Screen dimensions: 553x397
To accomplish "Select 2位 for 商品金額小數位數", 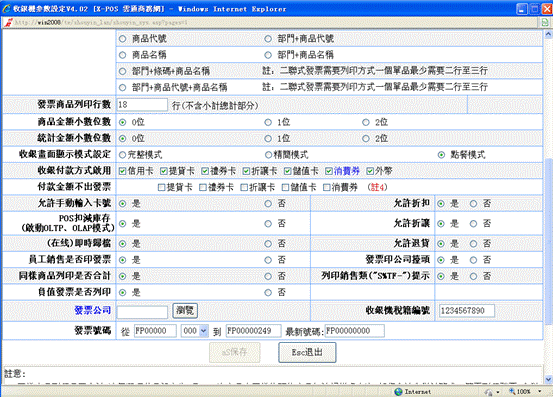I will pyautogui.click(x=366, y=122).
